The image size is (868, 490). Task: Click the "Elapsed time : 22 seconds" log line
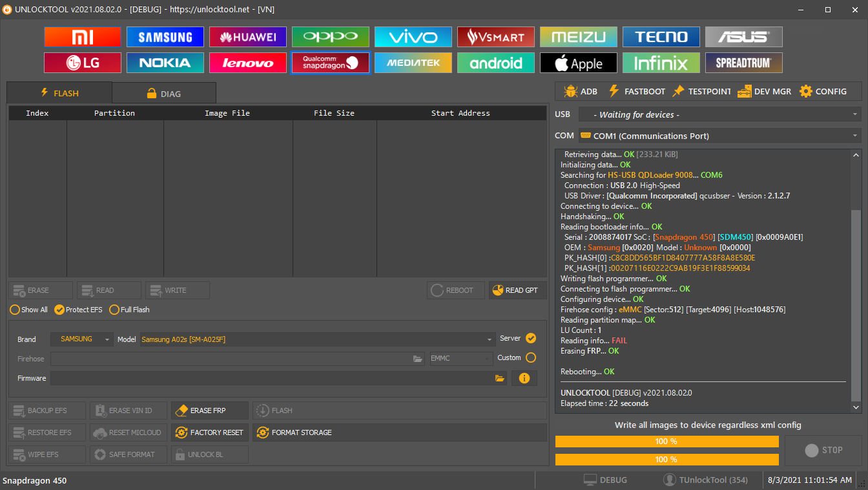[x=604, y=403]
